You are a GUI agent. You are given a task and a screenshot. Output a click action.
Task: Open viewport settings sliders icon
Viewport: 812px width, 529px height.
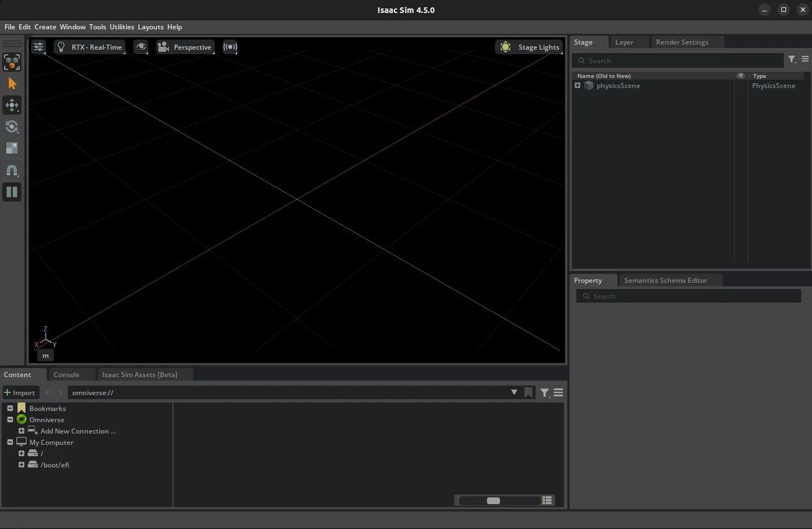click(38, 47)
